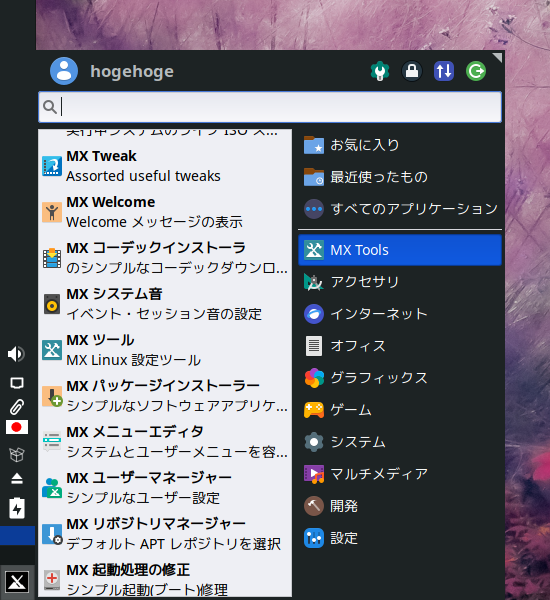Open the package updater box icon
The height and width of the screenshot is (600, 550).
point(17,455)
